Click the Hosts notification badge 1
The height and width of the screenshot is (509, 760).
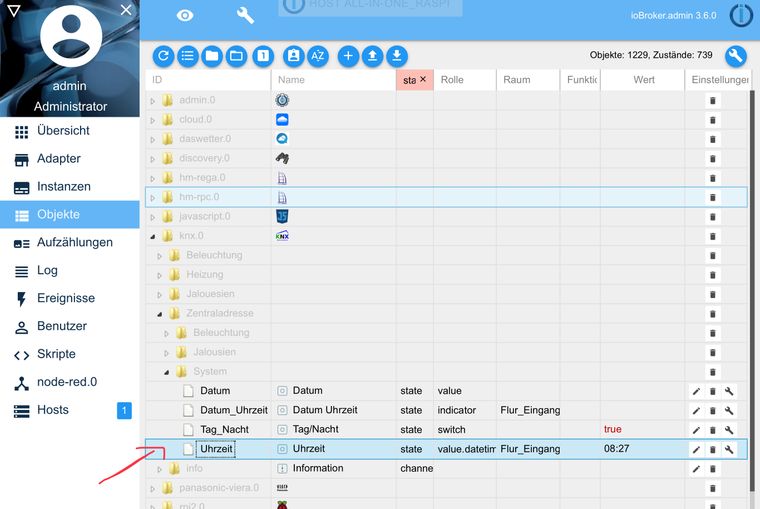point(124,411)
